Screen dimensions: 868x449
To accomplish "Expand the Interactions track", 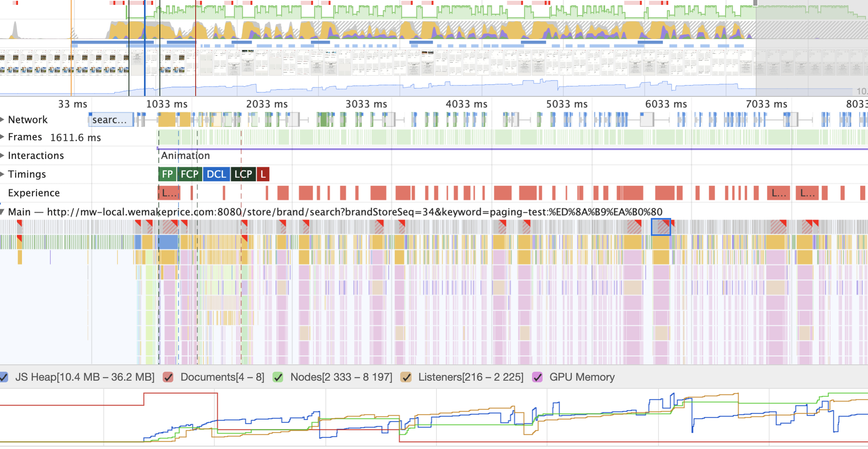I will (x=2, y=155).
